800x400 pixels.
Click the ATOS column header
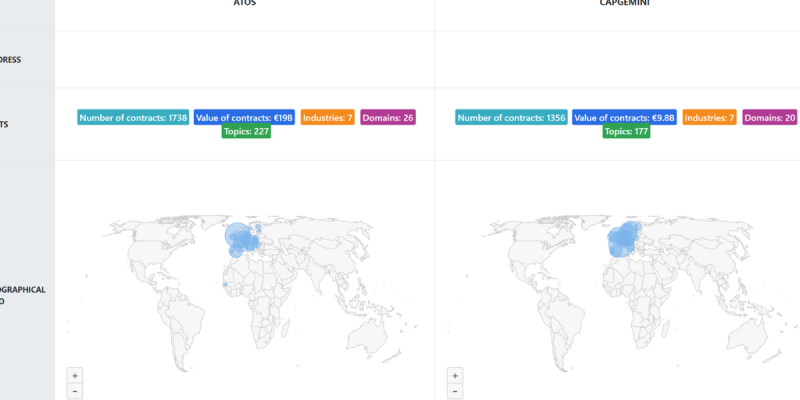(x=245, y=3)
